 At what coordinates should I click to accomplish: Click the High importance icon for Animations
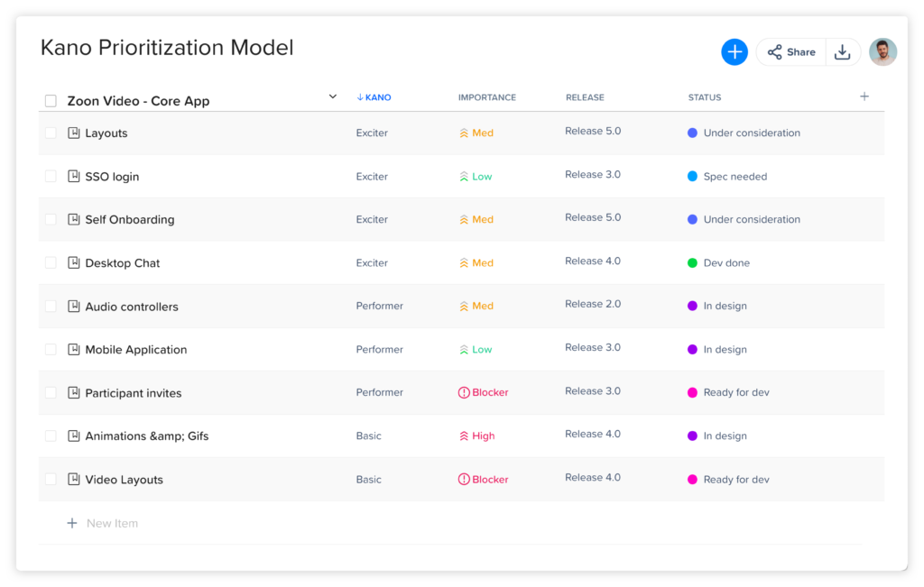pos(464,436)
